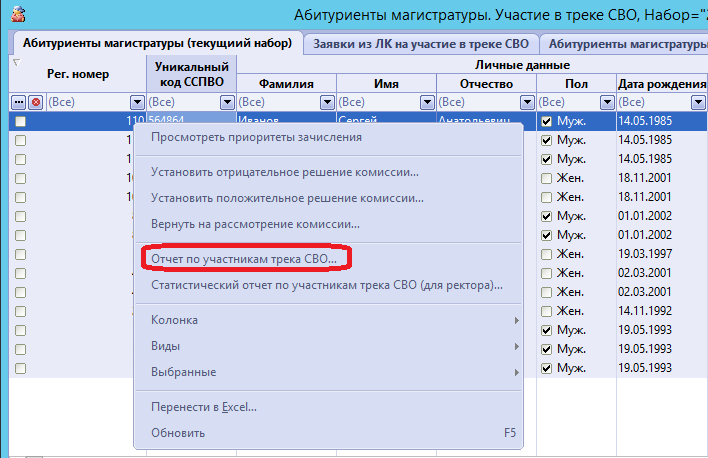The width and height of the screenshot is (708, 458).
Task: Choose Перенести в Excel... menu item
Action: coord(328,407)
